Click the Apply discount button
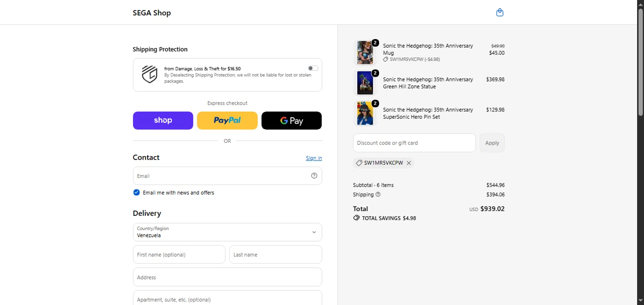644x305 pixels. (492, 143)
